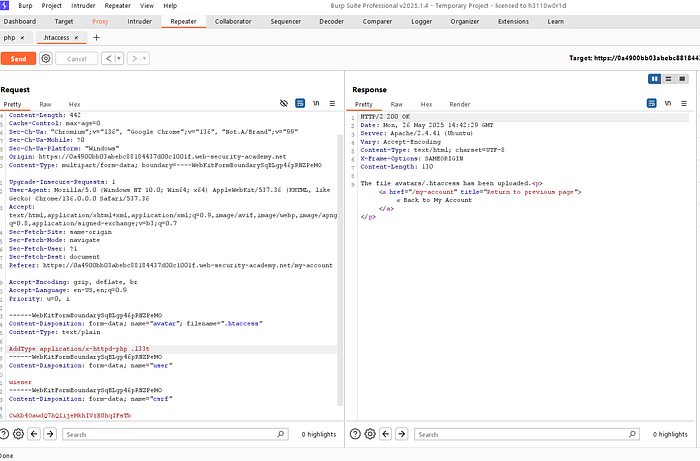Open the Request editor options menu
The height and width of the screenshot is (461, 700).
[332, 104]
